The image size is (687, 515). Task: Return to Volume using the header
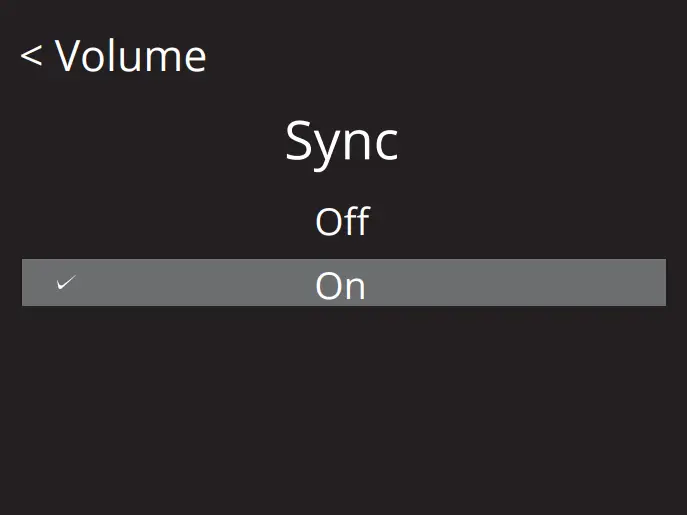pyautogui.click(x=113, y=57)
